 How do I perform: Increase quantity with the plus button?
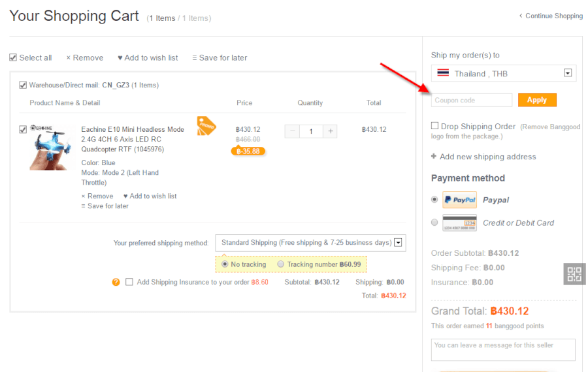(331, 131)
